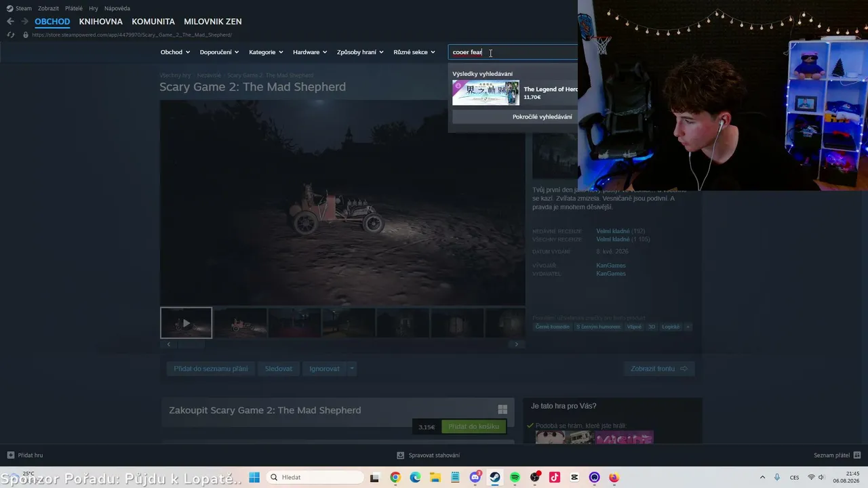Click the Sledovat button
Viewport: 868px width, 488px height.
pyautogui.click(x=278, y=369)
